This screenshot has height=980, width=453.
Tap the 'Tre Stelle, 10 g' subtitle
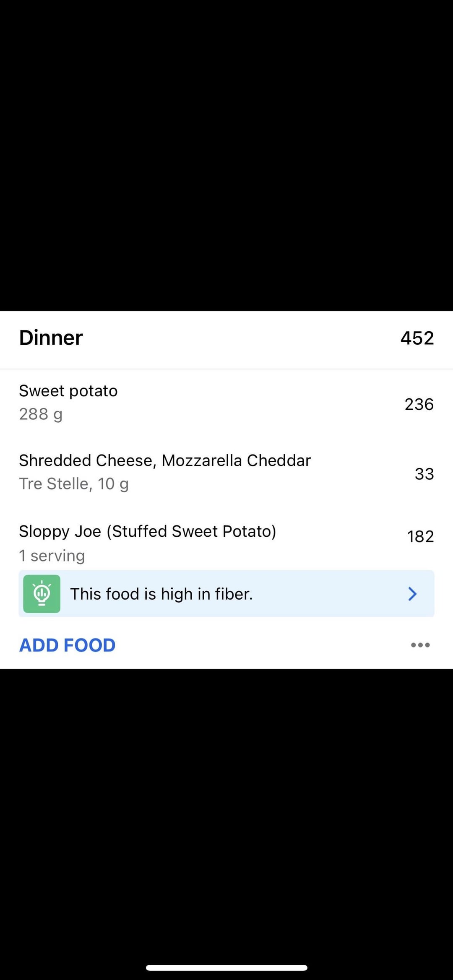(x=74, y=484)
